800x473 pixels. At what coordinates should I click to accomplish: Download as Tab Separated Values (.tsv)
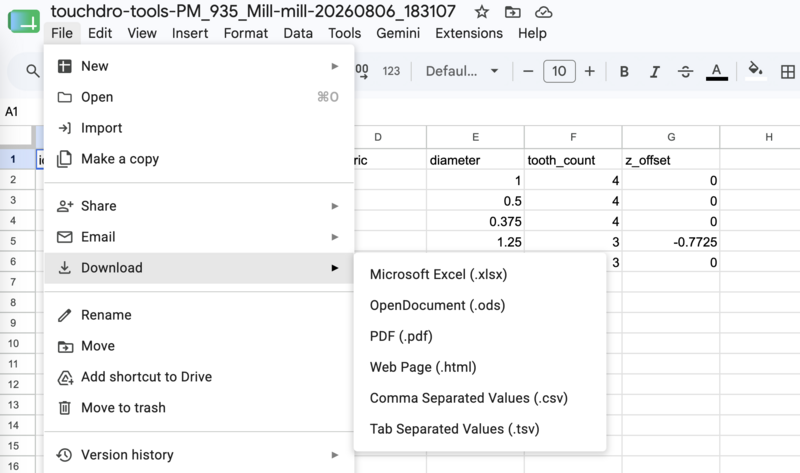coord(480,429)
